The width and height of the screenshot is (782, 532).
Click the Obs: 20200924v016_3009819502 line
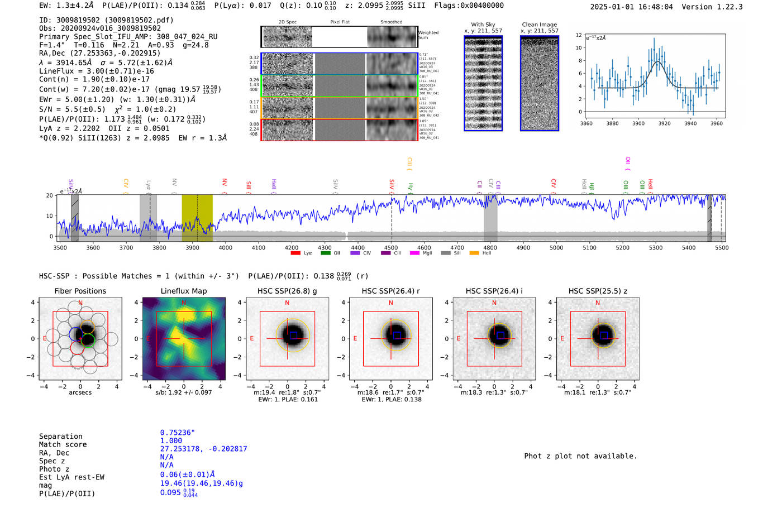[x=100, y=28]
